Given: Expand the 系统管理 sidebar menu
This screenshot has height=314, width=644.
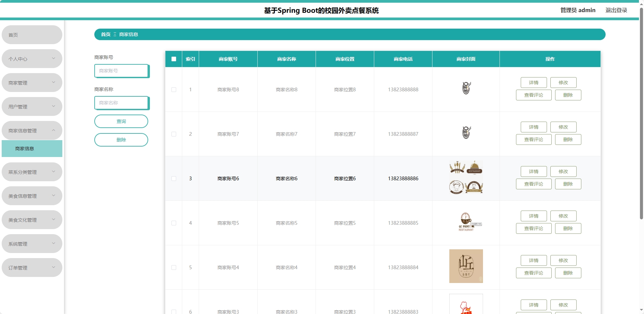Looking at the screenshot, I should [32, 244].
